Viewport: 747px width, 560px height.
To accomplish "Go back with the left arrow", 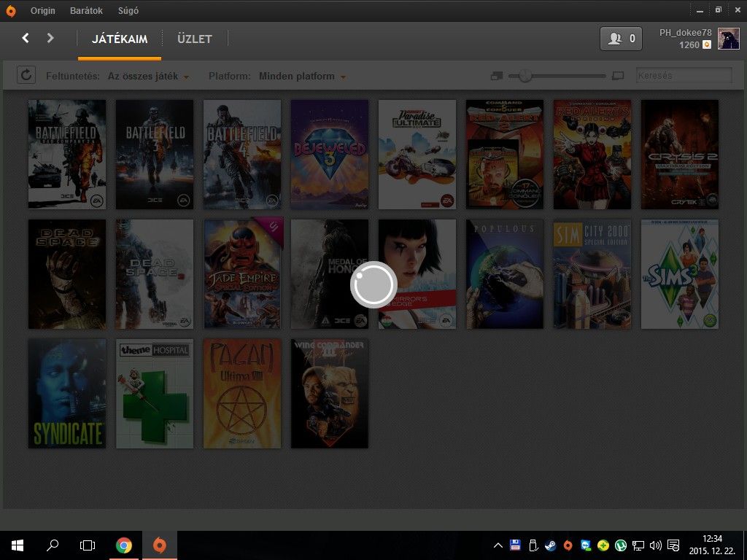I will [26, 38].
